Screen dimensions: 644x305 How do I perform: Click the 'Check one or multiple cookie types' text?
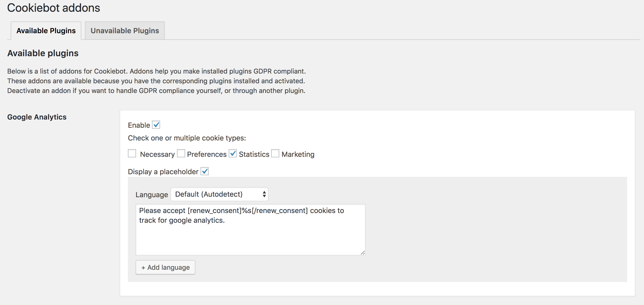pyautogui.click(x=187, y=138)
